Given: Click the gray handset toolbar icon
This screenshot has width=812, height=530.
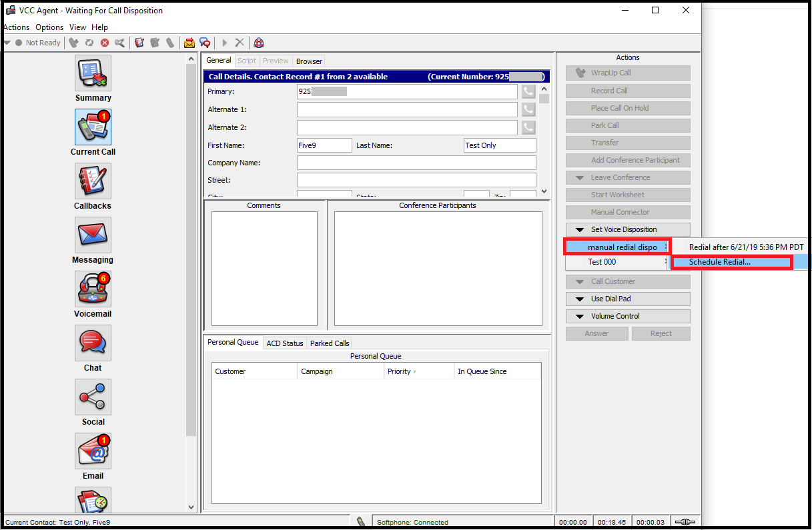Looking at the screenshot, I should (170, 43).
